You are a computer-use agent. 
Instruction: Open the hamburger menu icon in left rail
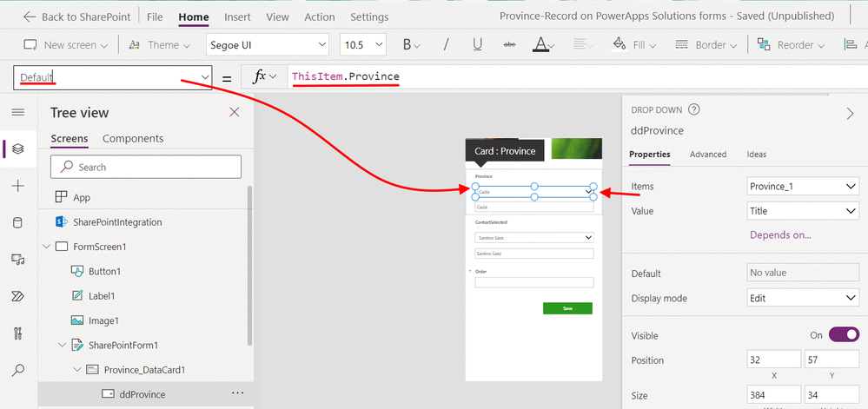(17, 112)
